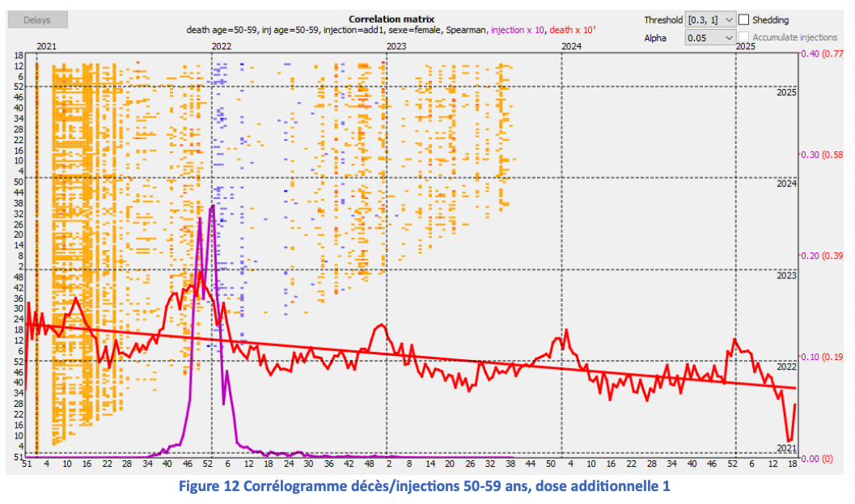
Task: Click the magenta 'injection x 10' legend text
Action: (x=517, y=30)
